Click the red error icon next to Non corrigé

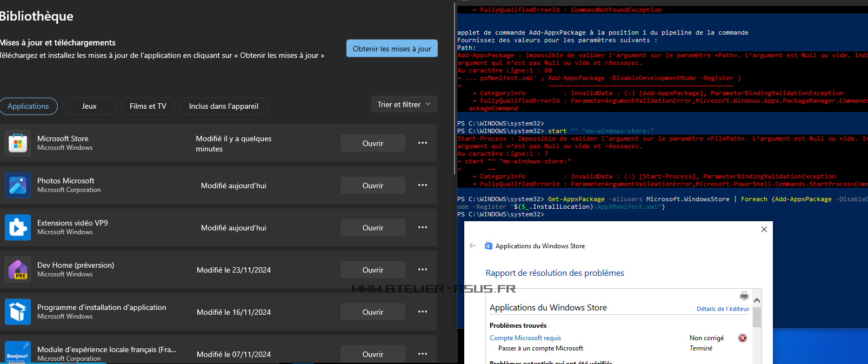click(x=743, y=338)
